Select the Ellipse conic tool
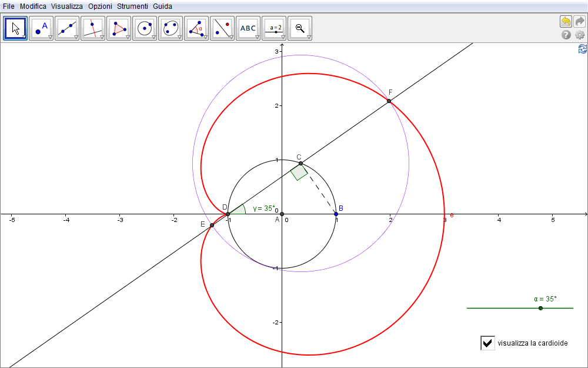The image size is (588, 368). (171, 28)
